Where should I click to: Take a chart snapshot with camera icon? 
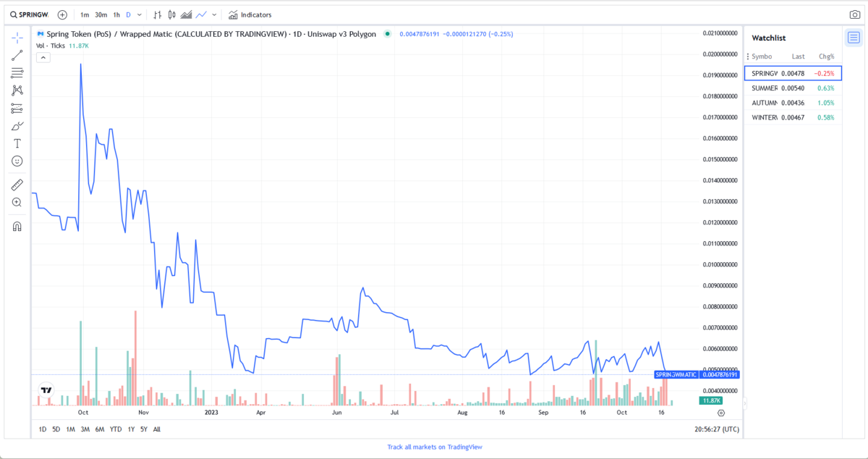854,14
